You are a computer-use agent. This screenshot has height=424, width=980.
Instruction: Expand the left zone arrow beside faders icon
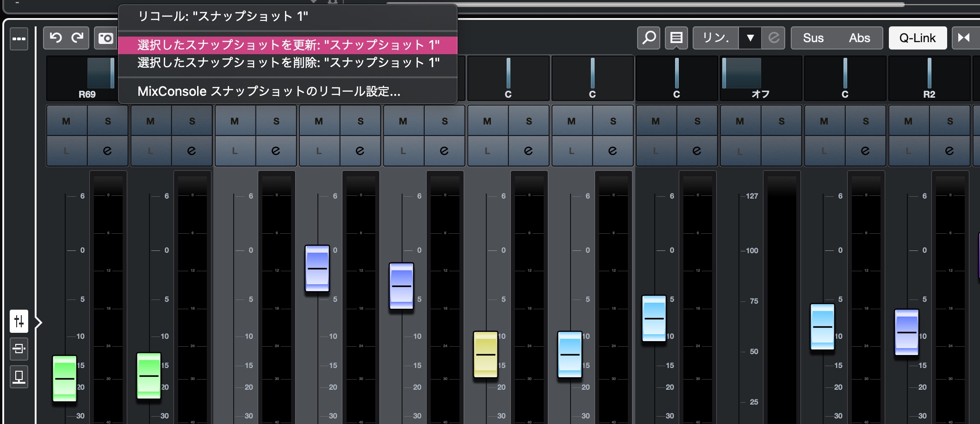pyautogui.click(x=39, y=322)
